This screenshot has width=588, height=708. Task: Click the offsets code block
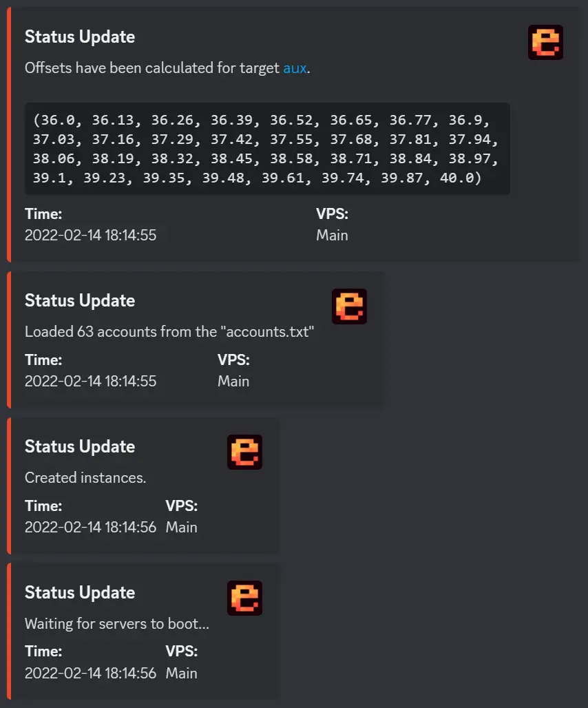click(267, 149)
